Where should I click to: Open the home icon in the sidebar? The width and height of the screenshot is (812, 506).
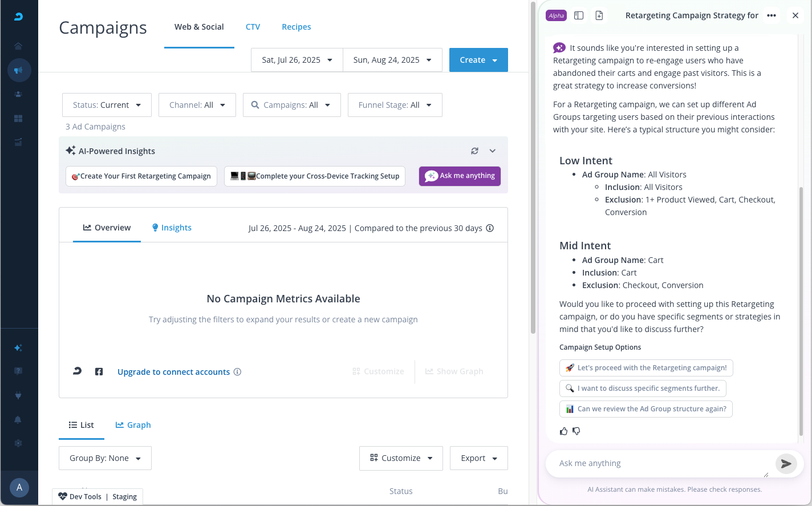(18, 46)
